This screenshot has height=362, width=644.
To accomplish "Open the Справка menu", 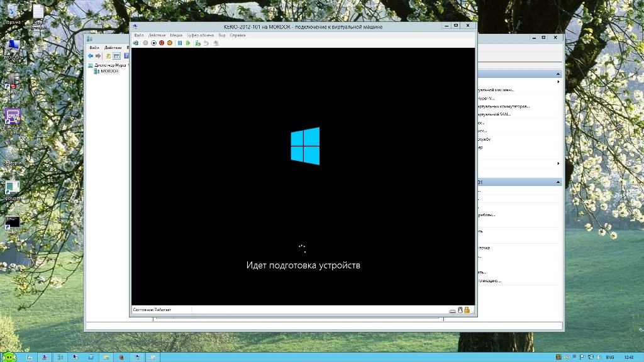I will click(238, 35).
